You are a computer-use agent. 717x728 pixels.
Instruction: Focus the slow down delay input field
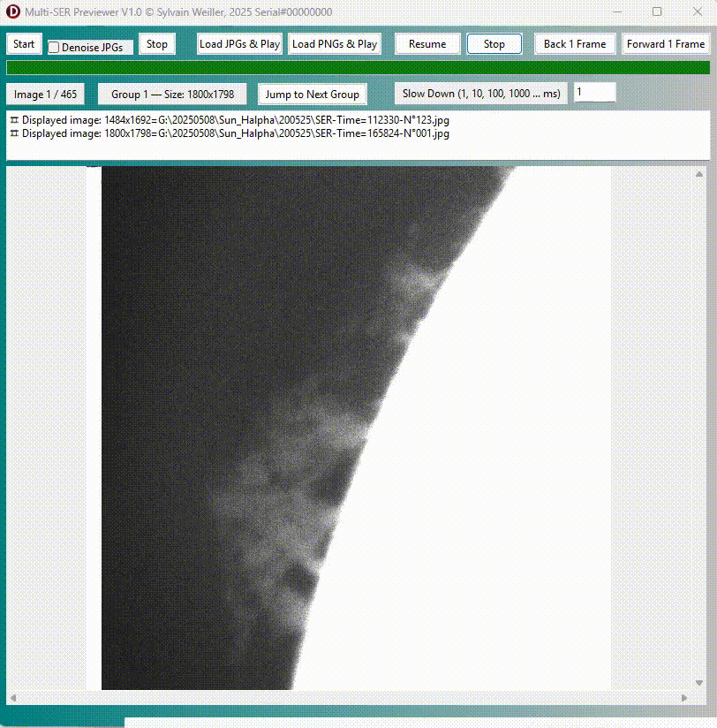(x=595, y=93)
